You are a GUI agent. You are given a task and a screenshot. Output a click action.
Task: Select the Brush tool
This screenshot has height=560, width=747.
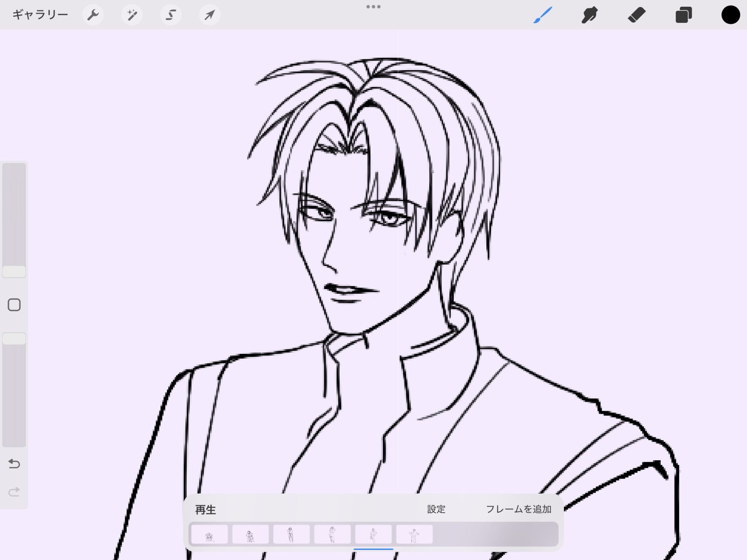(543, 15)
